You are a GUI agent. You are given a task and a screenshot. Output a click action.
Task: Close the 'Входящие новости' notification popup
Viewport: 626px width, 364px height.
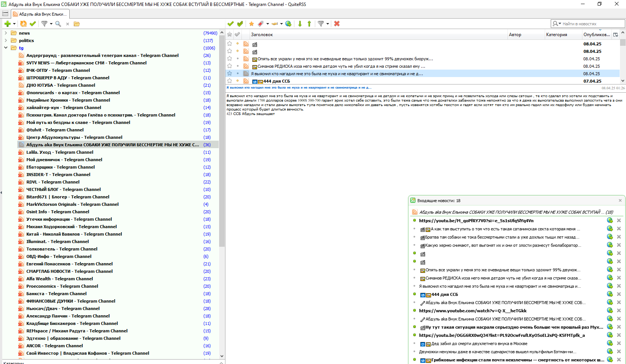click(x=620, y=200)
